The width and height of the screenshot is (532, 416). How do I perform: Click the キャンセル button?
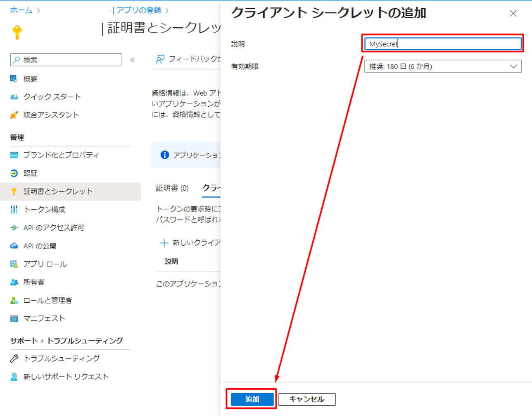[307, 399]
